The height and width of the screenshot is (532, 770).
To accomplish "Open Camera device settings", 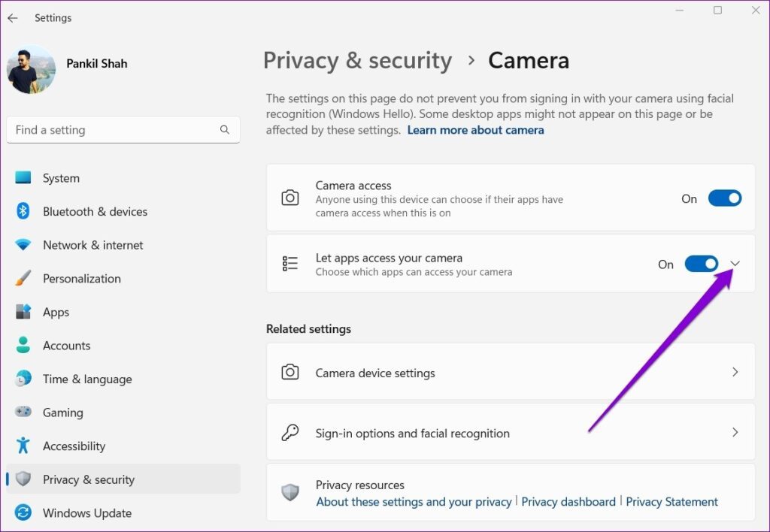I will (x=511, y=373).
